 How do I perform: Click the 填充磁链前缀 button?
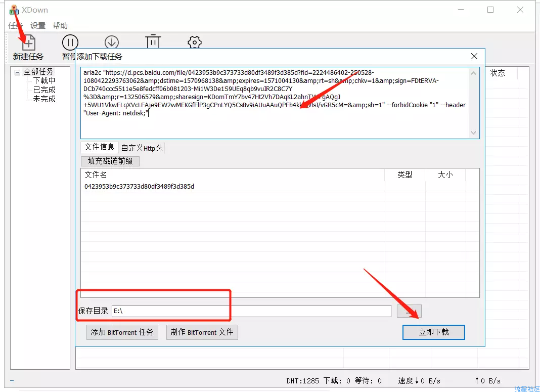110,161
